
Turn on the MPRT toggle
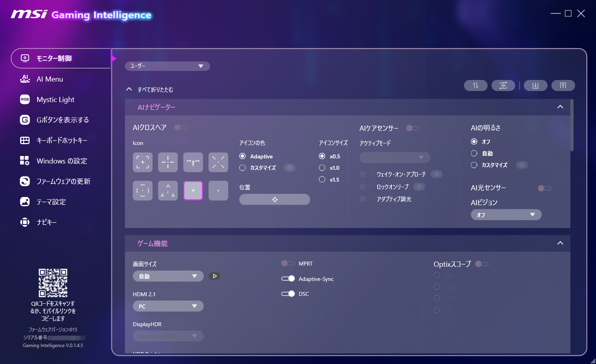[287, 263]
